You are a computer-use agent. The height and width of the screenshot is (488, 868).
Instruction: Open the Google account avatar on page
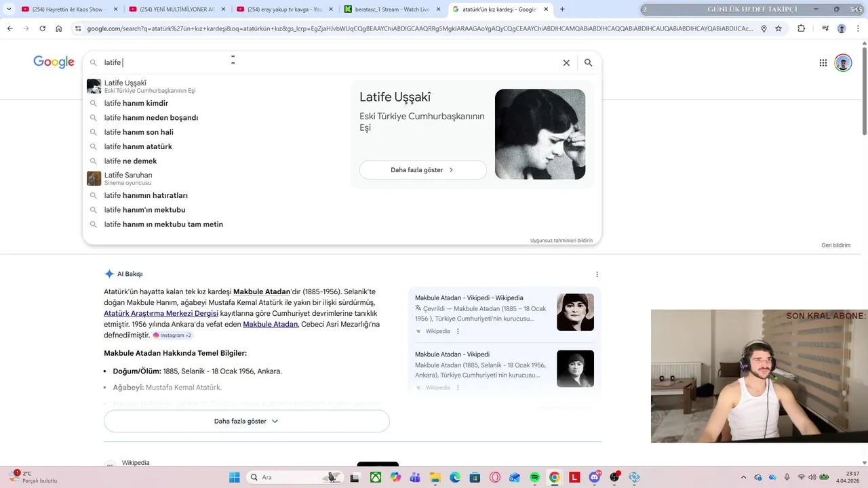[843, 63]
